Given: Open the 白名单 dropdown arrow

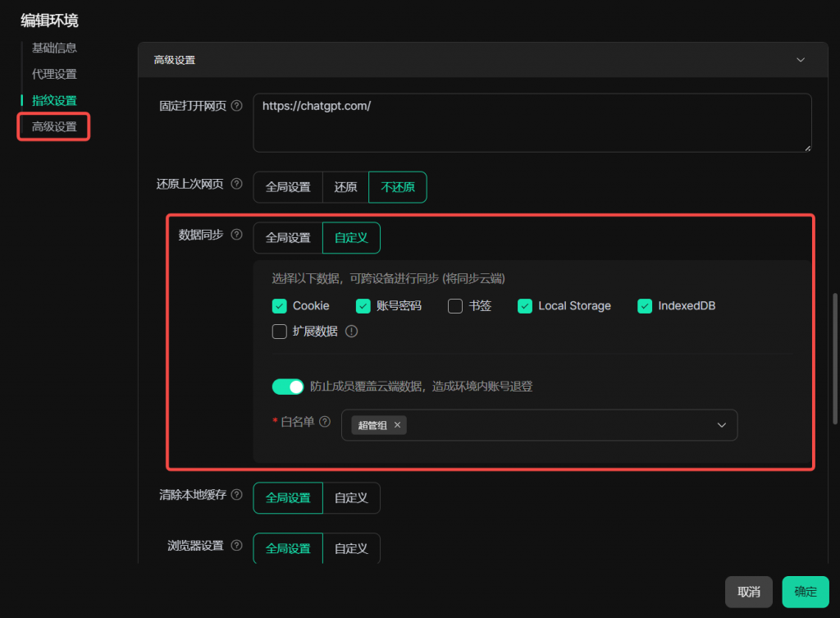Looking at the screenshot, I should pyautogui.click(x=722, y=425).
